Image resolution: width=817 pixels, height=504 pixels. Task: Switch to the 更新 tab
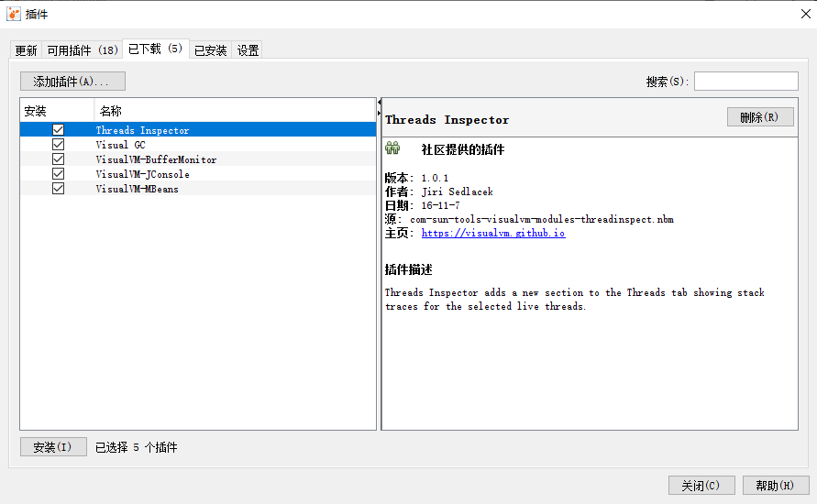pyautogui.click(x=26, y=50)
